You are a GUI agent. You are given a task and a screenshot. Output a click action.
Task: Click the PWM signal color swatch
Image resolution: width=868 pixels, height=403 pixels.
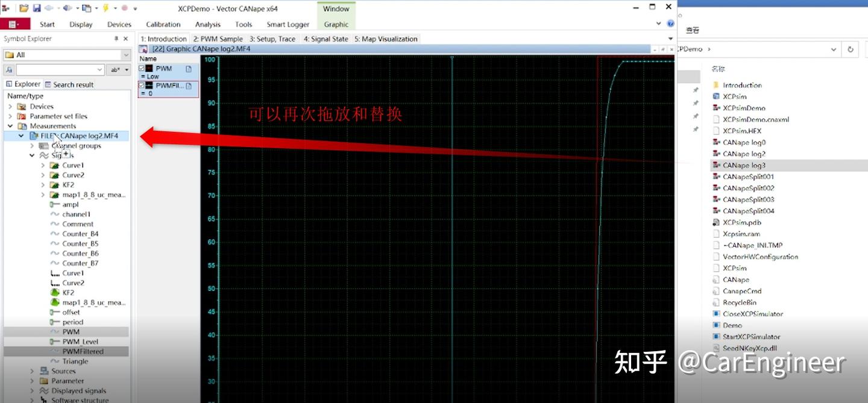pos(149,68)
